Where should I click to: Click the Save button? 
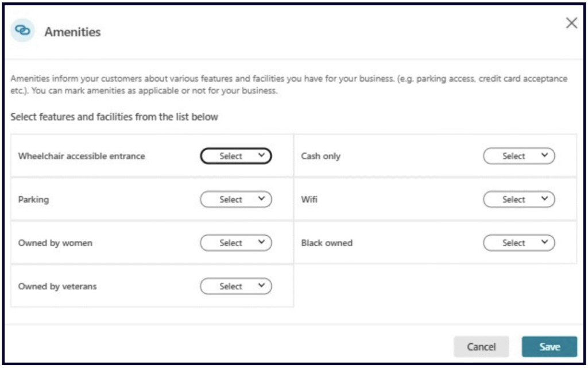point(549,347)
